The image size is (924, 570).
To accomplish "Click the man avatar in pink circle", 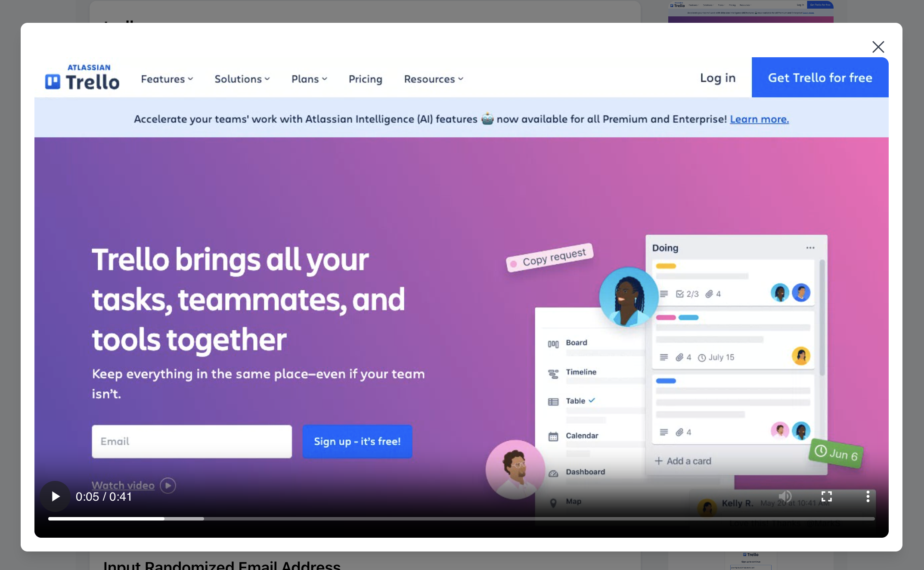I will [515, 470].
